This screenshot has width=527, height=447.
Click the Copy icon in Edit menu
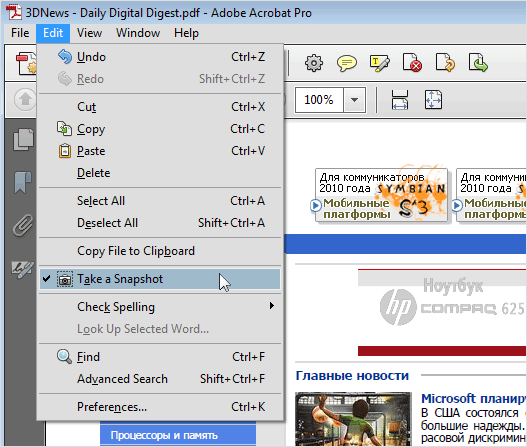[64, 129]
